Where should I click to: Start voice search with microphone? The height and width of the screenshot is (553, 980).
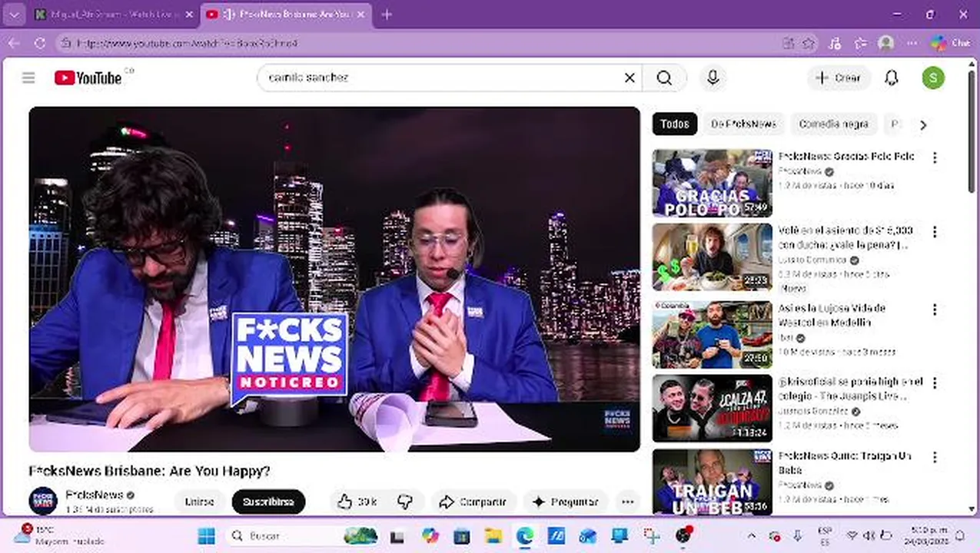click(x=713, y=78)
